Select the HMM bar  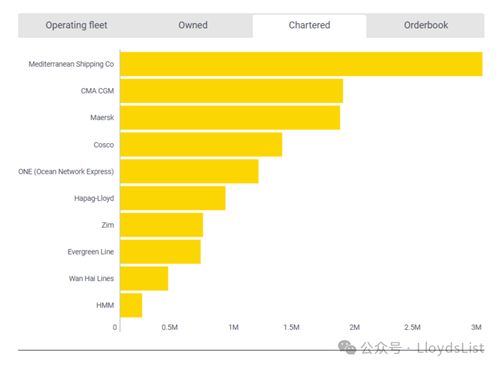pyautogui.click(x=131, y=305)
